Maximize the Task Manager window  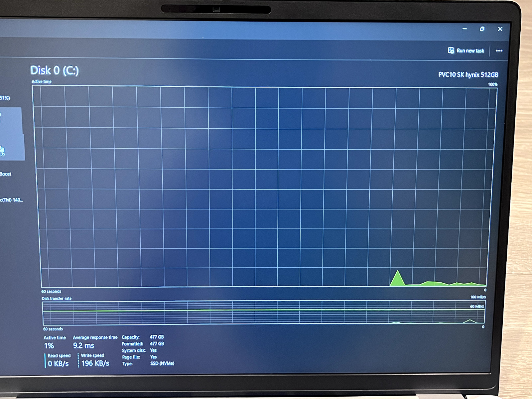point(482,29)
